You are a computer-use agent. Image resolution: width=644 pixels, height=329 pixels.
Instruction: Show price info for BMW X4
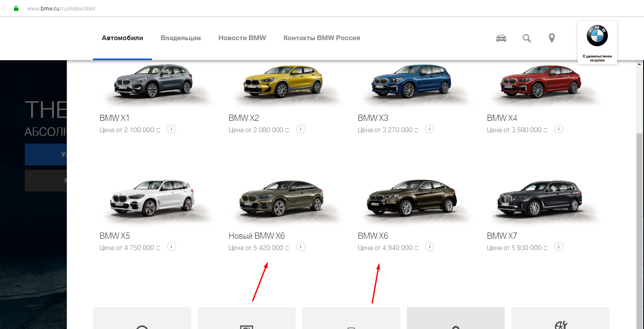coord(559,129)
